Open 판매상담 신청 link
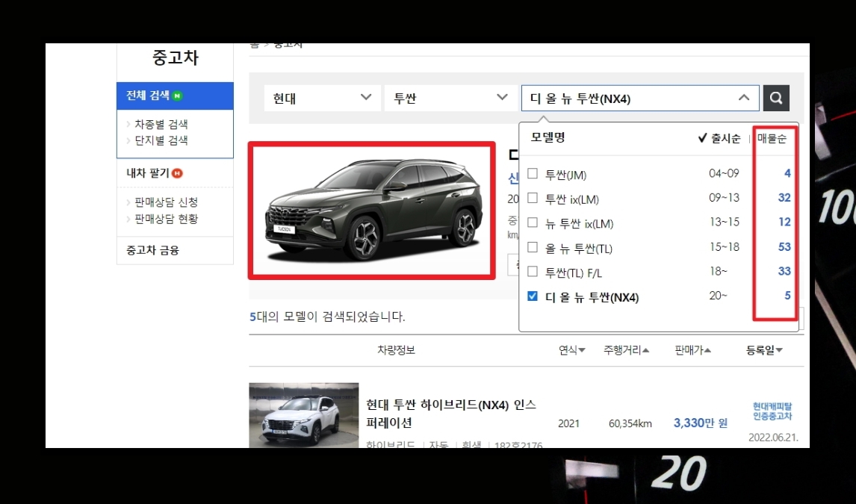 166,202
